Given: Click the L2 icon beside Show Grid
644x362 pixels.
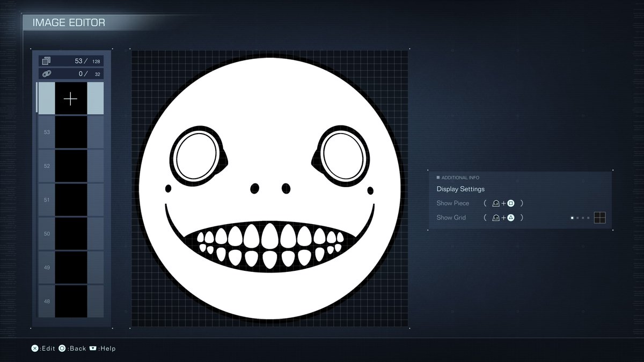Looking at the screenshot, I should point(496,218).
